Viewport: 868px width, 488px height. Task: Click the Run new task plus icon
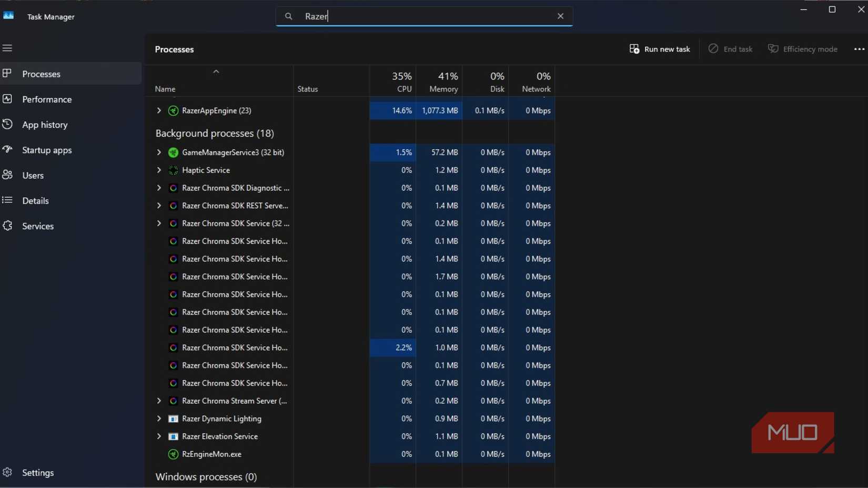(634, 48)
